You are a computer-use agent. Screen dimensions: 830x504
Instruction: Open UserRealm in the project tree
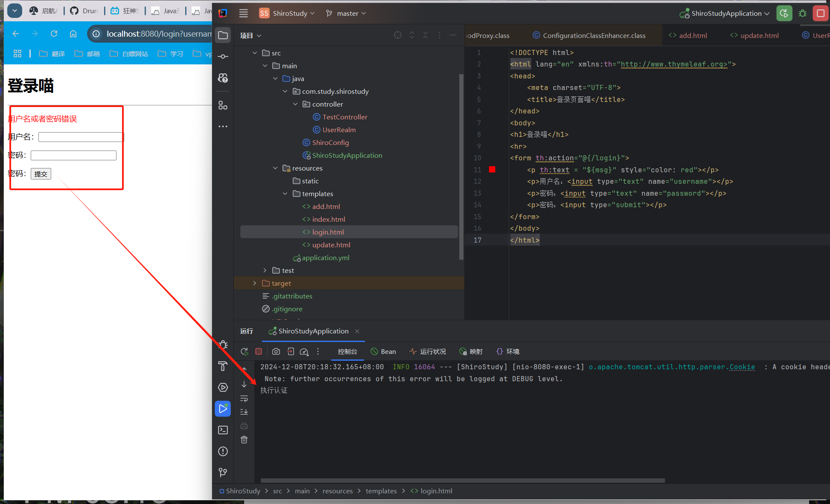click(339, 130)
